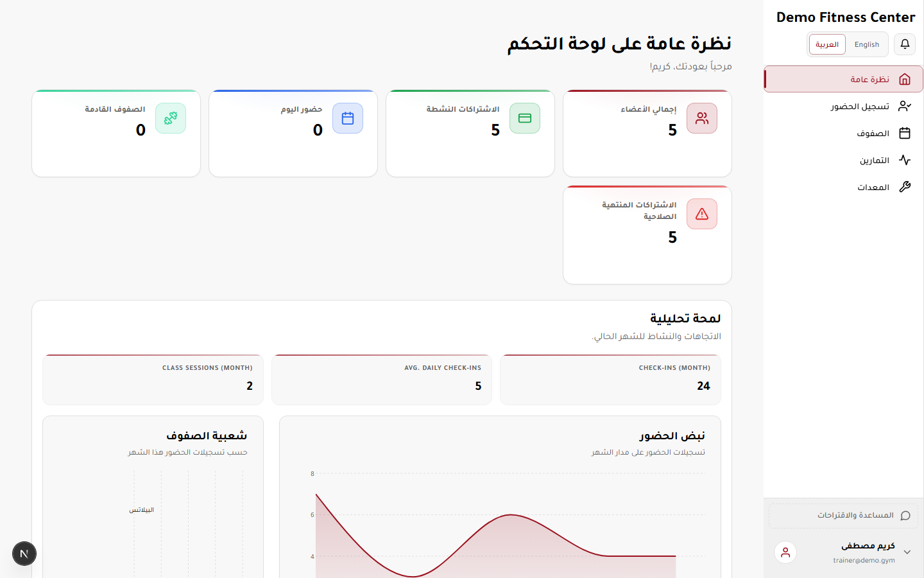The height and width of the screenshot is (578, 924).
Task: Open نظرة عامة overview in sidebar
Action: point(843,79)
